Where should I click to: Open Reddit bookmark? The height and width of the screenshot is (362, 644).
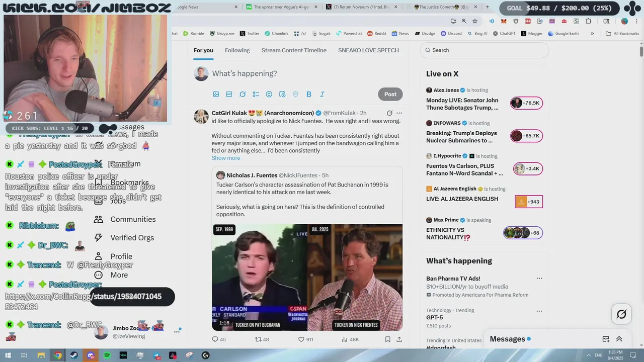376,34
